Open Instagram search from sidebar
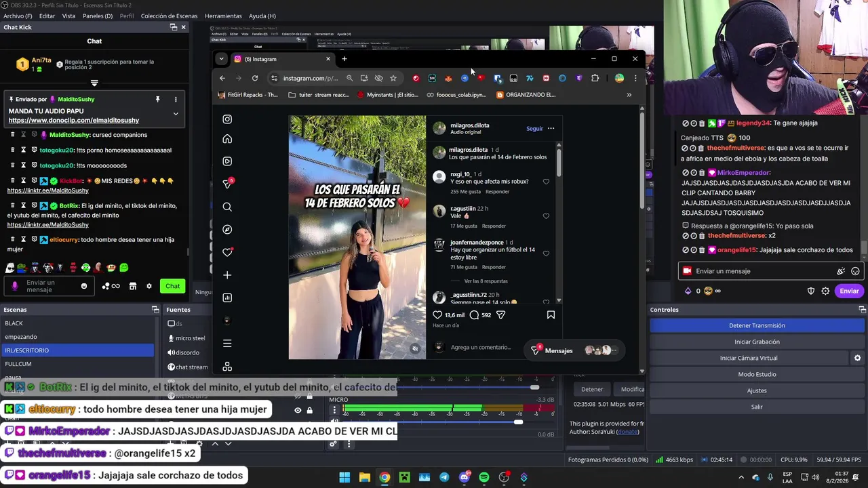Image resolution: width=868 pixels, height=488 pixels. (227, 207)
